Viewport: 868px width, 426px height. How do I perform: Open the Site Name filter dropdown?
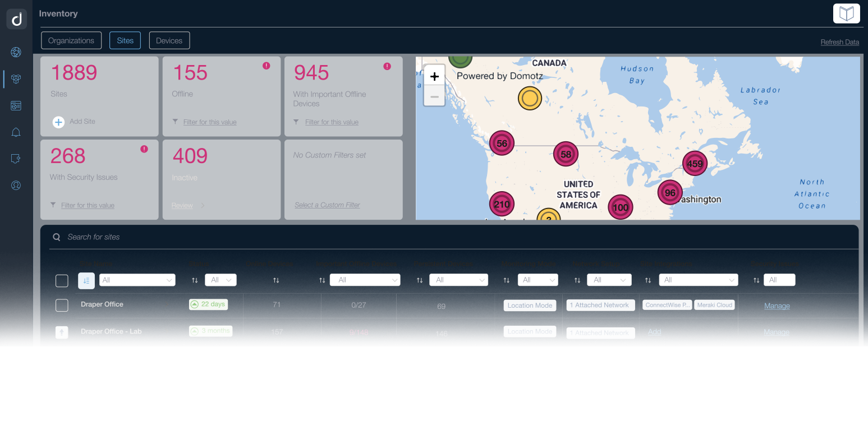137,280
